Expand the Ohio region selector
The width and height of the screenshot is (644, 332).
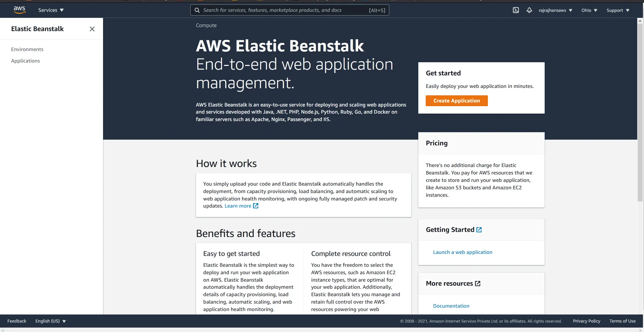(x=589, y=10)
